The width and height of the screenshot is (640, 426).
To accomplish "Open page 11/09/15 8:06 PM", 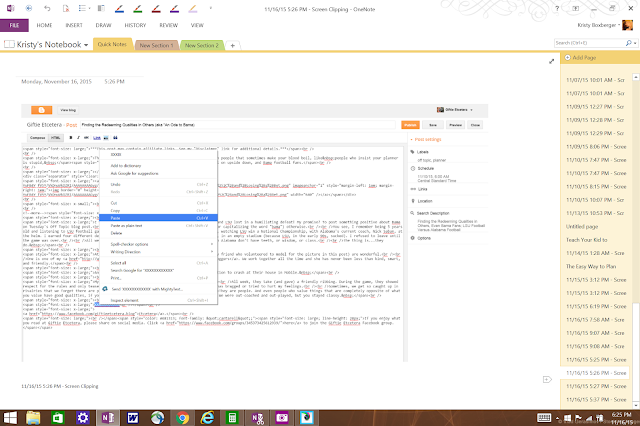I will pos(595,146).
